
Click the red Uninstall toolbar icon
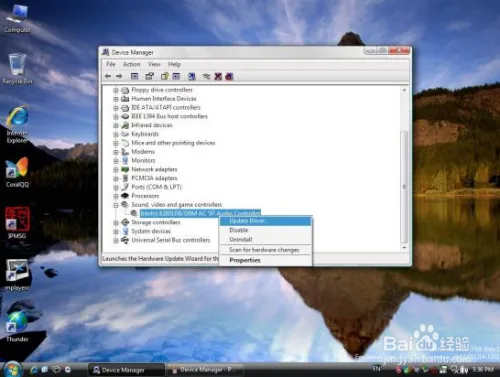click(218, 76)
